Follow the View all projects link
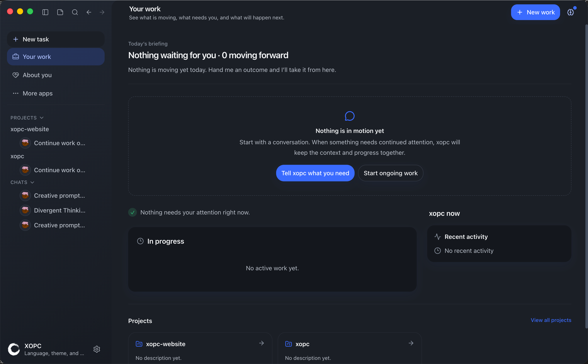The height and width of the screenshot is (364, 588). [551, 320]
